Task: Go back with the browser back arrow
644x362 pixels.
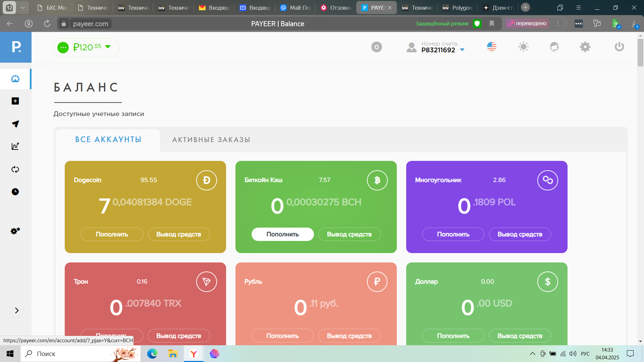Action: pos(10,24)
